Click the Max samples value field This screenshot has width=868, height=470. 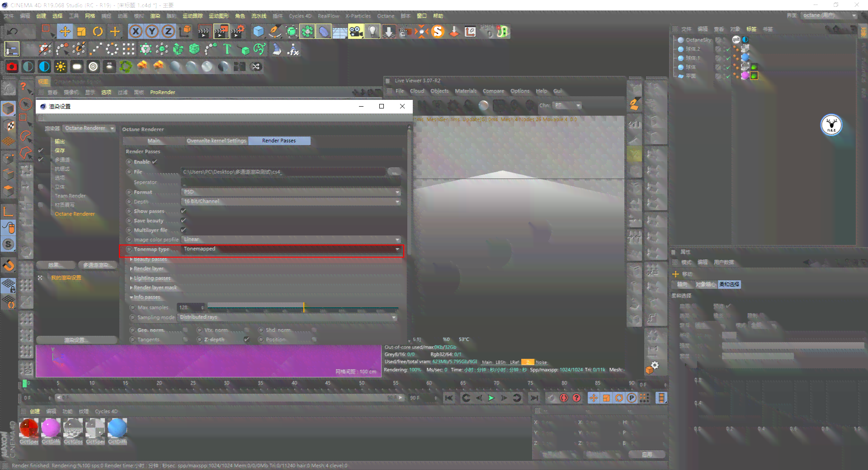click(x=190, y=308)
